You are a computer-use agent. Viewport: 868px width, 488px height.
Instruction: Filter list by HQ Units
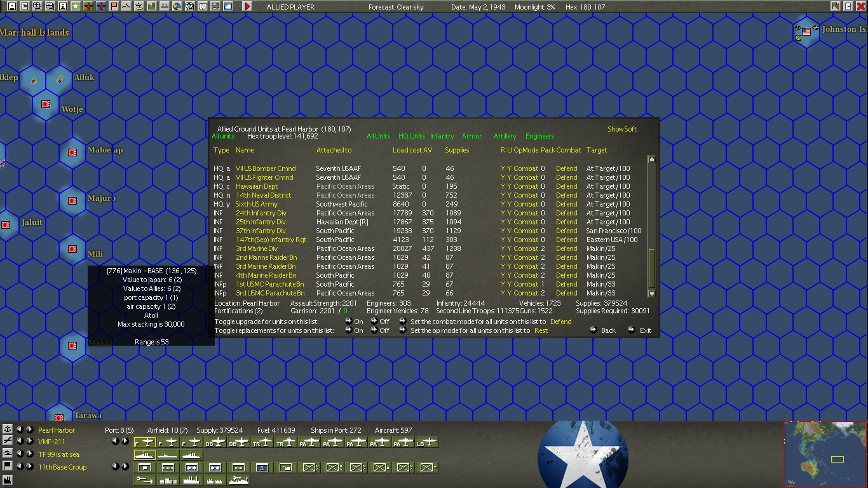click(412, 136)
